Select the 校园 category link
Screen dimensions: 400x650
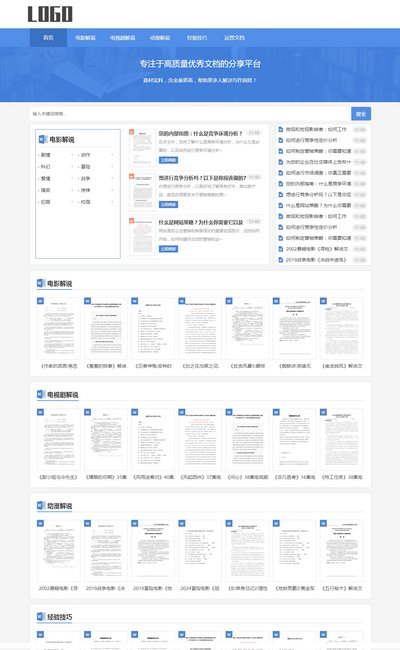[x=85, y=202]
